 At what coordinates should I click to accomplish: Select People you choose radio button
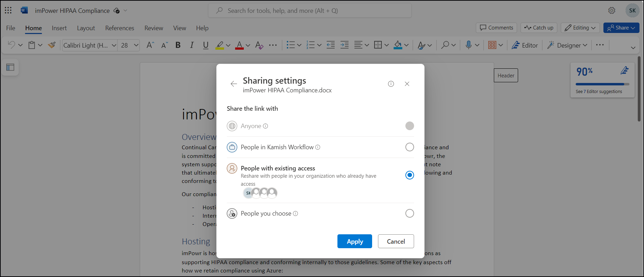pos(410,213)
